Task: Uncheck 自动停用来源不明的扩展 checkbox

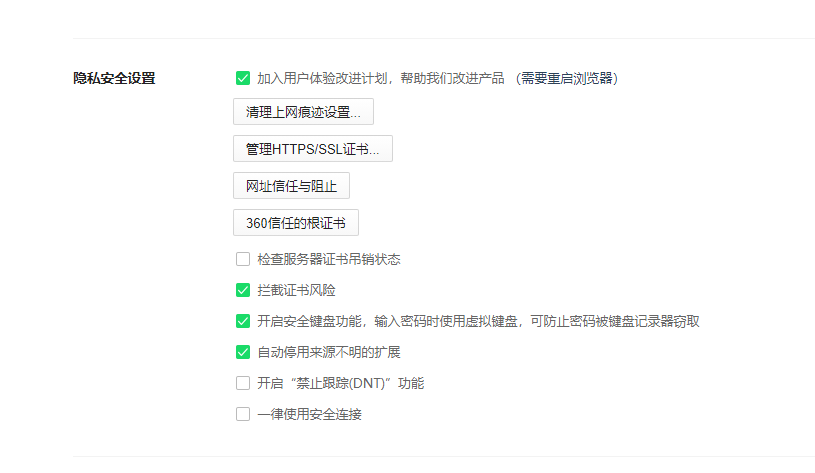Action: click(243, 352)
